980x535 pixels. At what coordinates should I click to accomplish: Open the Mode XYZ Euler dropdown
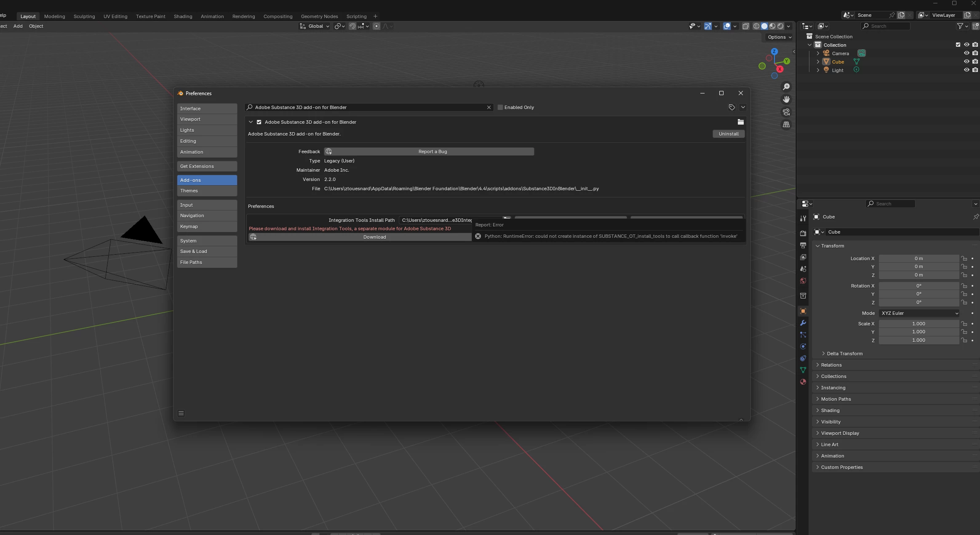click(x=919, y=313)
